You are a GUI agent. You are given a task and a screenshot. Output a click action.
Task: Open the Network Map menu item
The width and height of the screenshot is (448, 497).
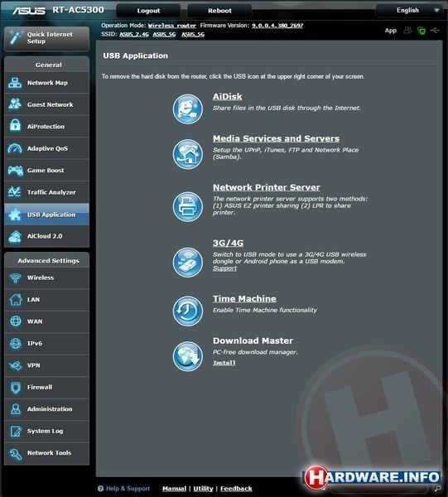click(47, 83)
